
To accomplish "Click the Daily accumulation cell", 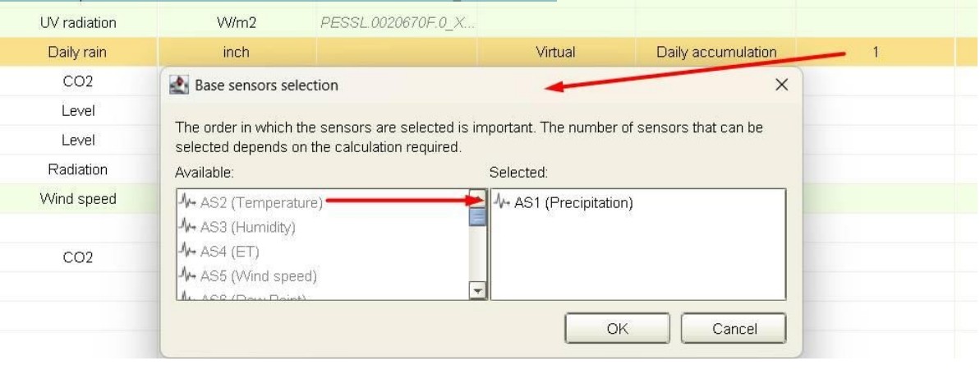I will click(x=716, y=52).
